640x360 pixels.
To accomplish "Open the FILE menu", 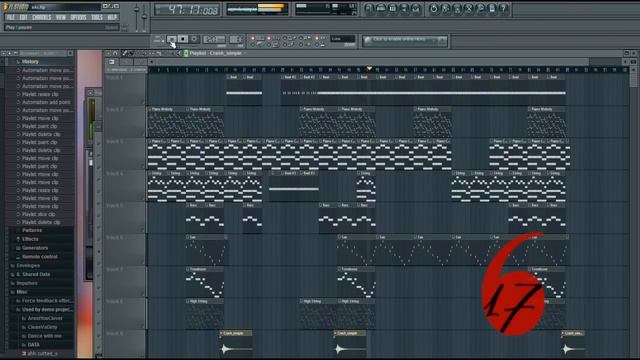I will pyautogui.click(x=10, y=17).
